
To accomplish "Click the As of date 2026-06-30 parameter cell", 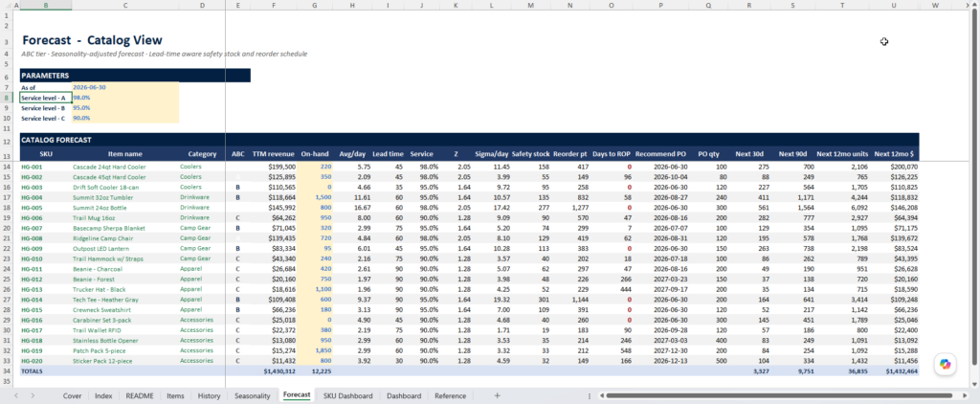I will 125,87.
